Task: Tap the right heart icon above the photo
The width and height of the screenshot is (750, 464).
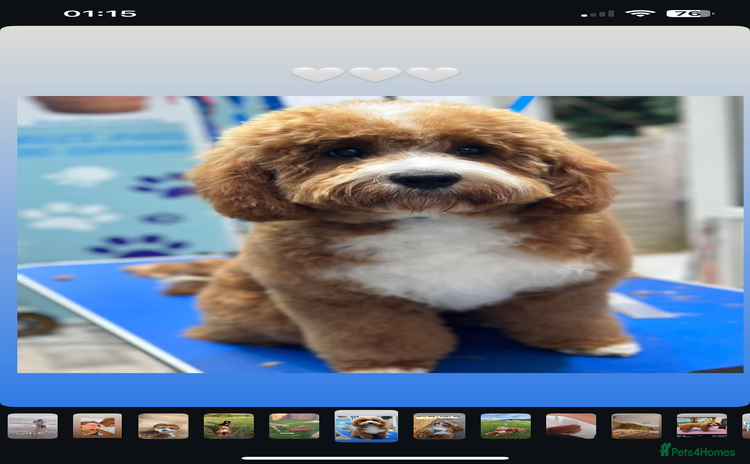Action: click(432, 74)
